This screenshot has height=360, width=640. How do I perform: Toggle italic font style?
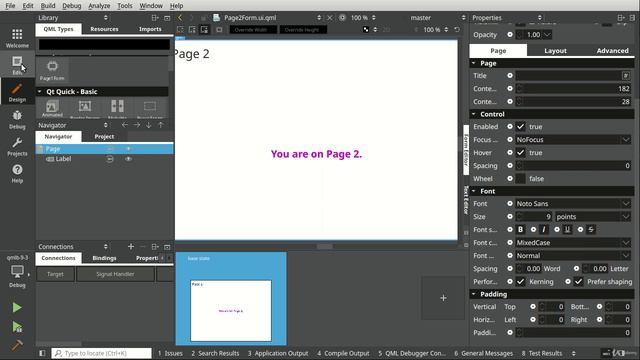pyautogui.click(x=544, y=229)
